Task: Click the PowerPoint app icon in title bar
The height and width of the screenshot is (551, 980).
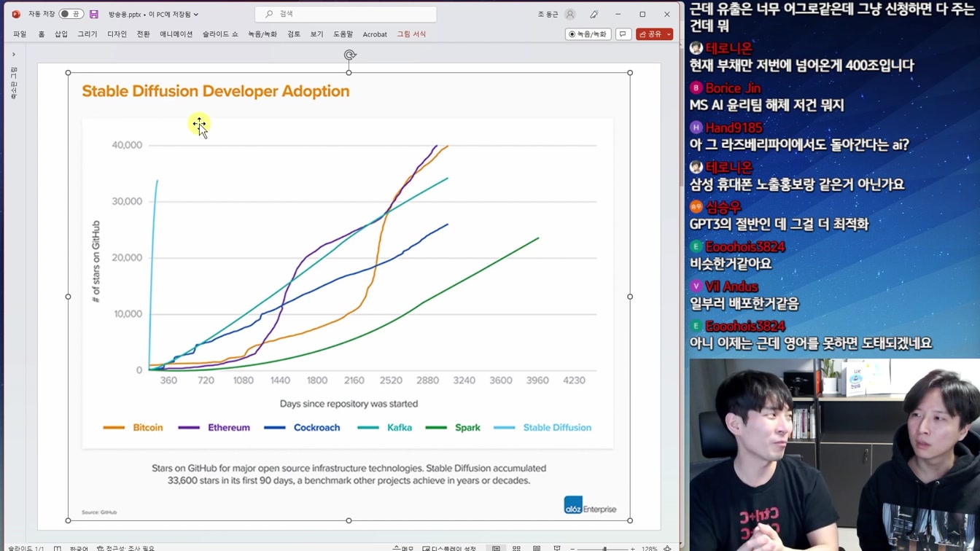Action: (16, 14)
